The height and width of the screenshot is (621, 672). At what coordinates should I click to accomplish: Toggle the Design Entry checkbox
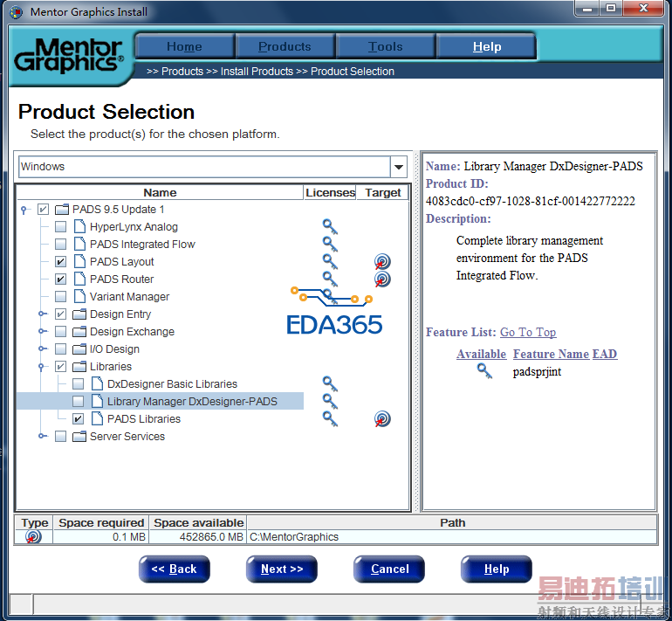point(61,314)
